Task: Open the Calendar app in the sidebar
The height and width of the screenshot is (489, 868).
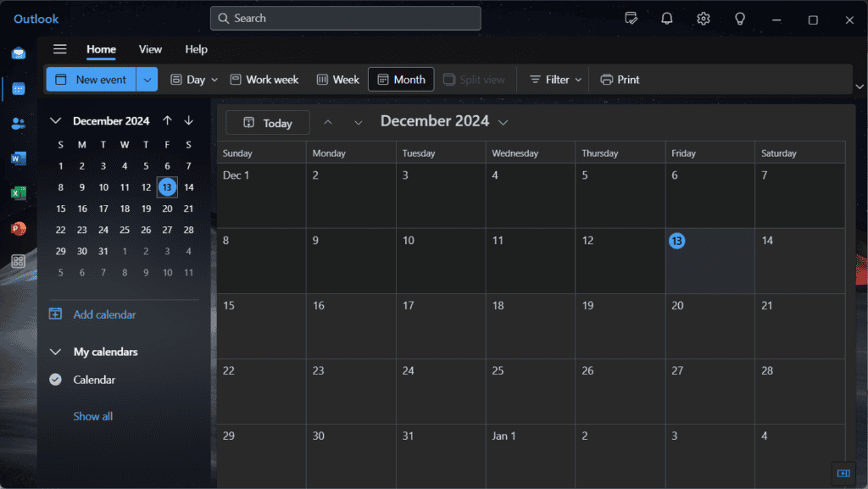Action: pos(19,88)
